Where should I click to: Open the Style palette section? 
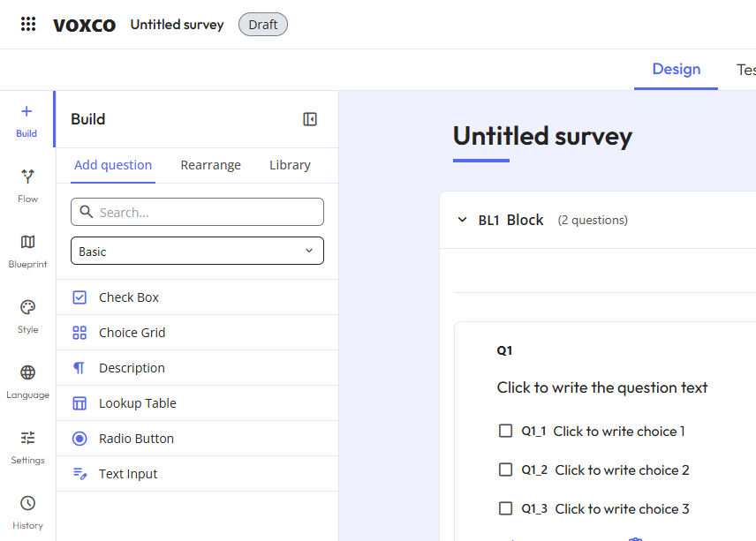pyautogui.click(x=27, y=317)
